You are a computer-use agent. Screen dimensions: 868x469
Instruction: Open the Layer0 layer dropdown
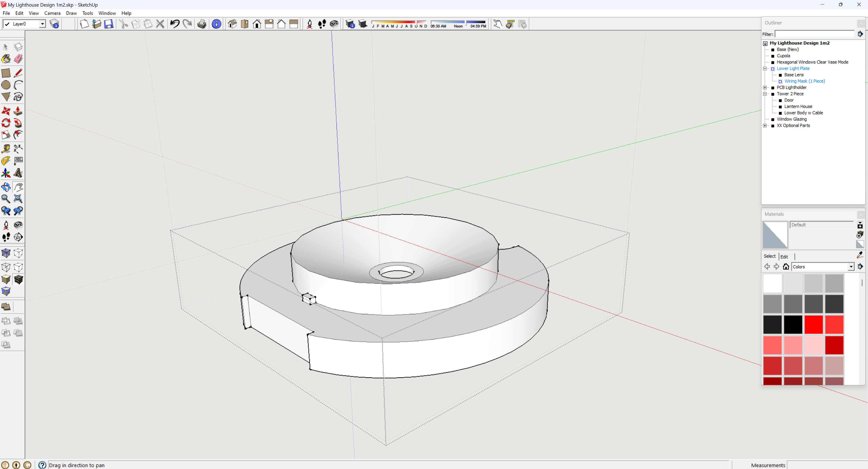click(x=43, y=24)
